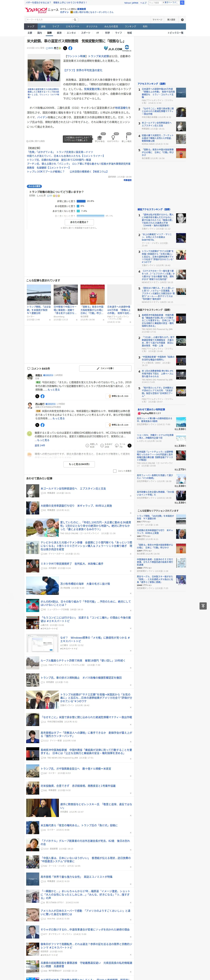This screenshot has width=210, height=980.
Task: Click the keyword search magnifier icon
Action: tap(75, 19)
